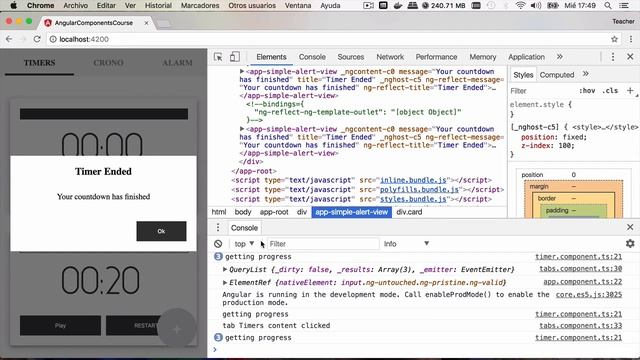
Task: Focus the Styles Filter field
Action: point(543,91)
